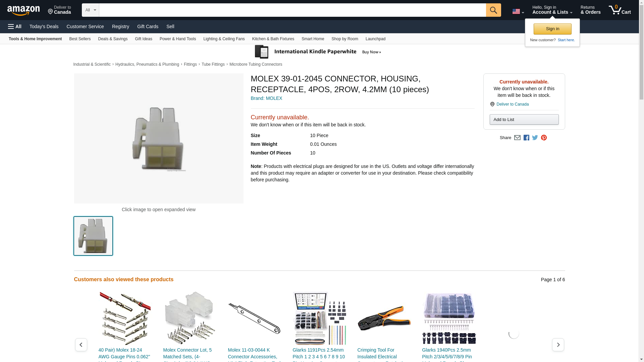
Task: Click the Add to List button
Action: point(524,120)
